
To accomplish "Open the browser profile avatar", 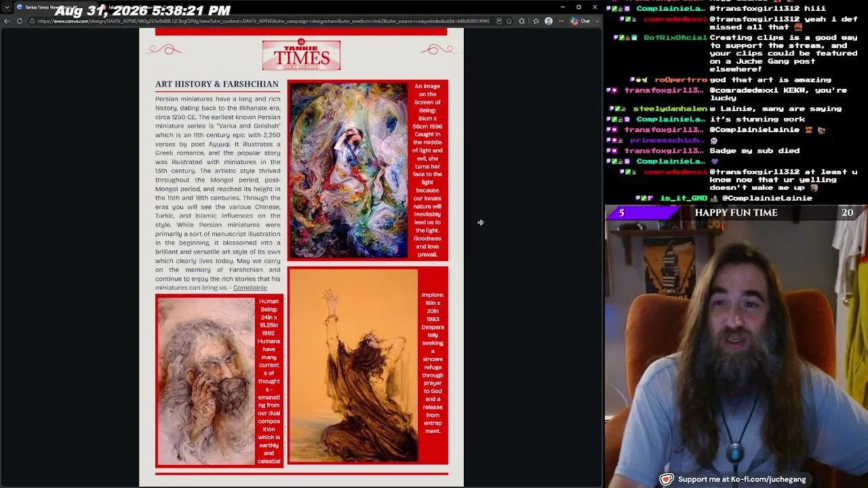I will [x=549, y=21].
